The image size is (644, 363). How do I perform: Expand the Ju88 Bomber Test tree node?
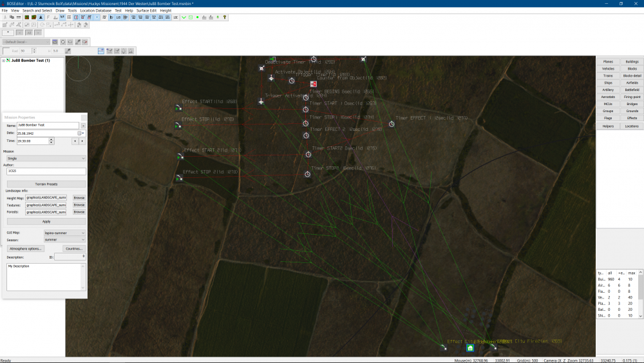(4, 61)
